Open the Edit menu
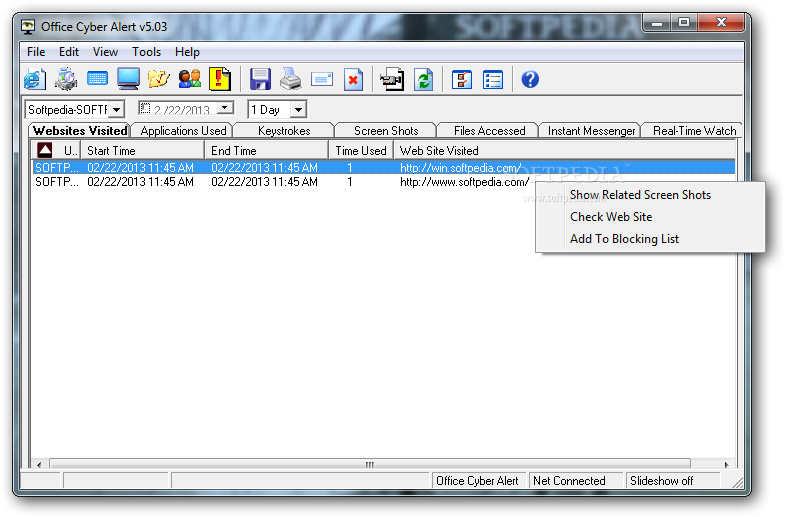Screen dimensions: 786x517 (69, 52)
